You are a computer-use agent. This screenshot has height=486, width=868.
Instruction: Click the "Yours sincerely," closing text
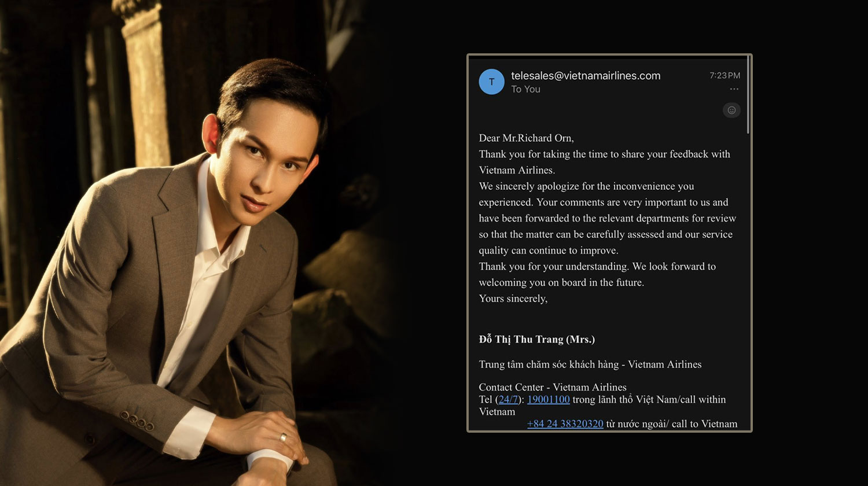pos(513,299)
